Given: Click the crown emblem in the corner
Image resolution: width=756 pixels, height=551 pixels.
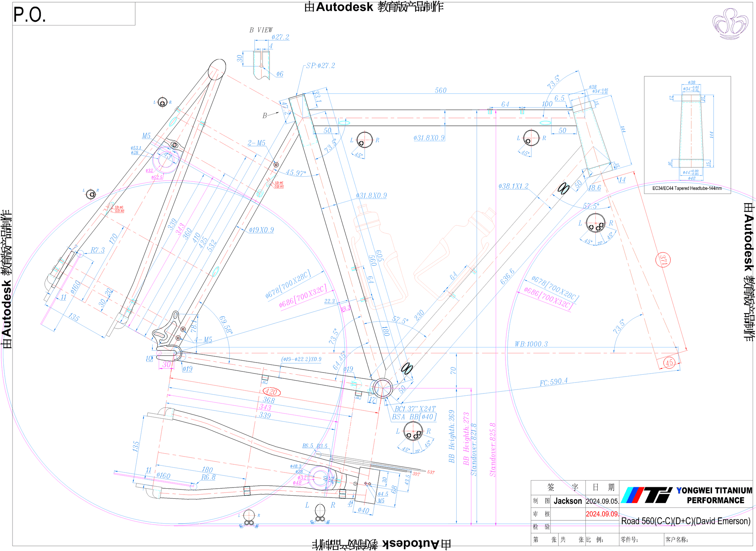Looking at the screenshot, I should pyautogui.click(x=730, y=24).
